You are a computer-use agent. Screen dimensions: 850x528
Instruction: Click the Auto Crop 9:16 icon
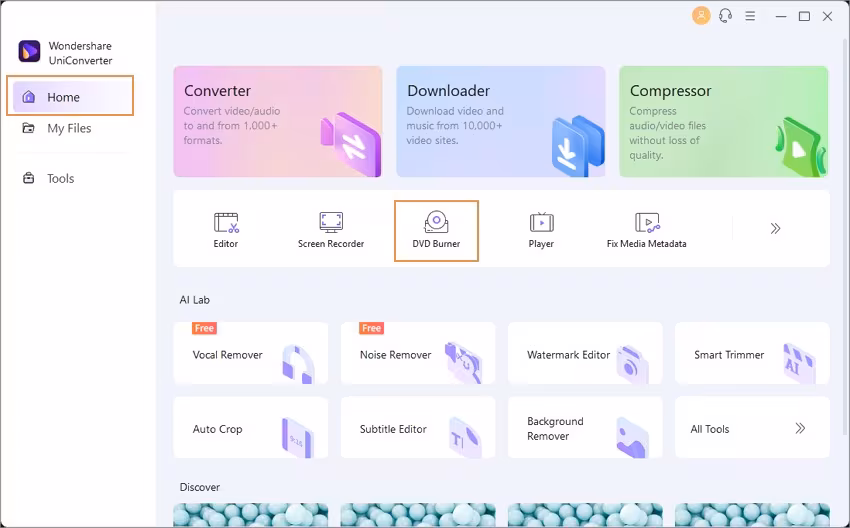click(x=298, y=437)
